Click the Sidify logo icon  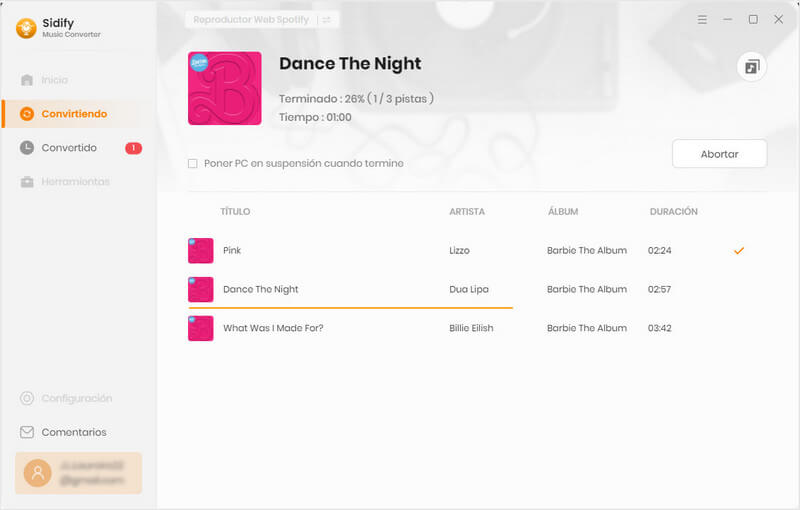(26, 28)
